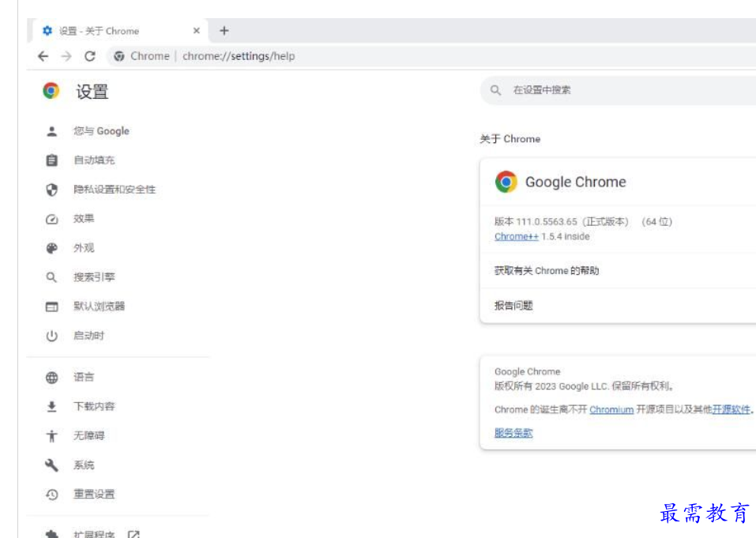Click the 关于 Chrome section heading
This screenshot has height=538, width=756.
coord(510,139)
